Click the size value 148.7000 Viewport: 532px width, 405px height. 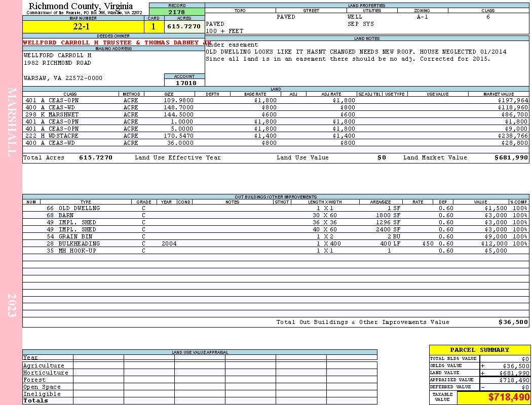coord(178,108)
